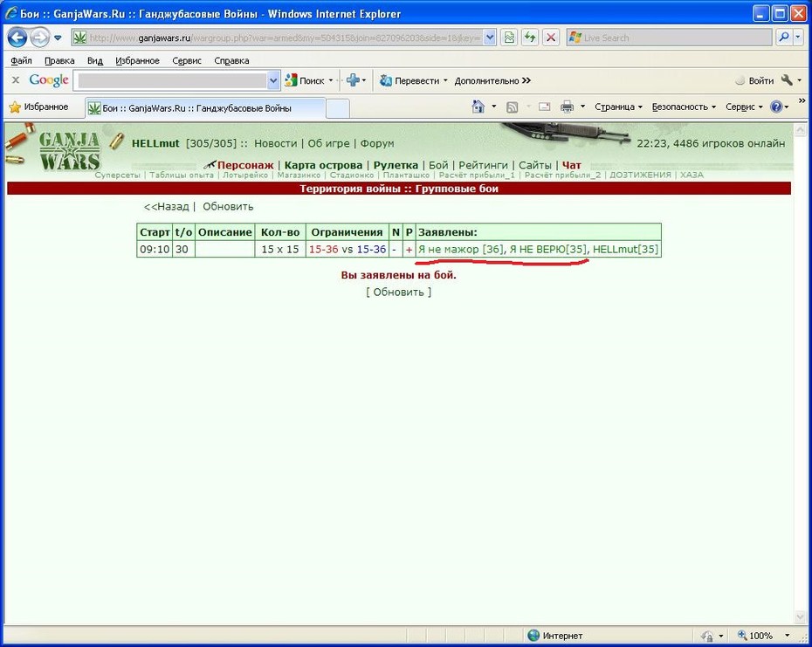Open the Сервис command bar dropdown

click(744, 107)
